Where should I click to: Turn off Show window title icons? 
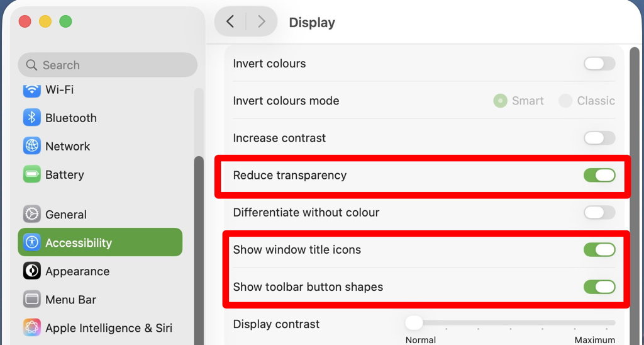point(599,250)
